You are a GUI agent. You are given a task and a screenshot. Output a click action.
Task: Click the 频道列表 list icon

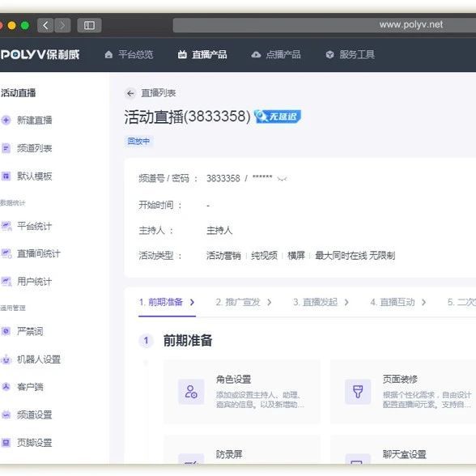6,148
